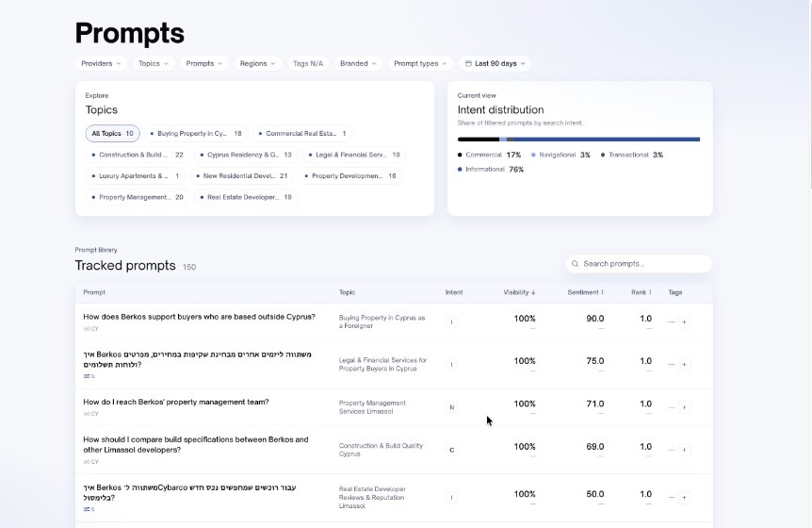Viewport: 812px width, 528px height.
Task: Select the New Residential Devel... topic chip
Action: [242, 175]
